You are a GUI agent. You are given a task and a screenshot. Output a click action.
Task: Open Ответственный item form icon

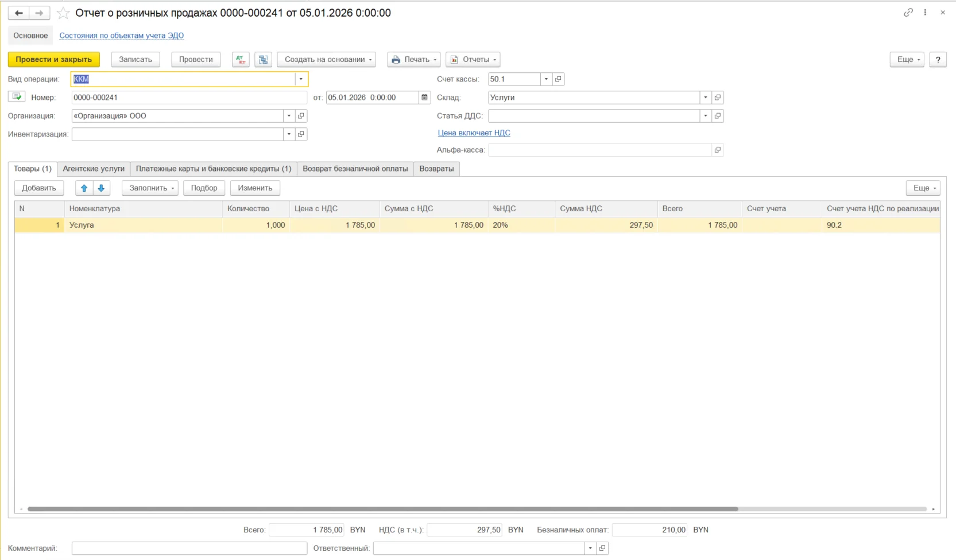(602, 548)
